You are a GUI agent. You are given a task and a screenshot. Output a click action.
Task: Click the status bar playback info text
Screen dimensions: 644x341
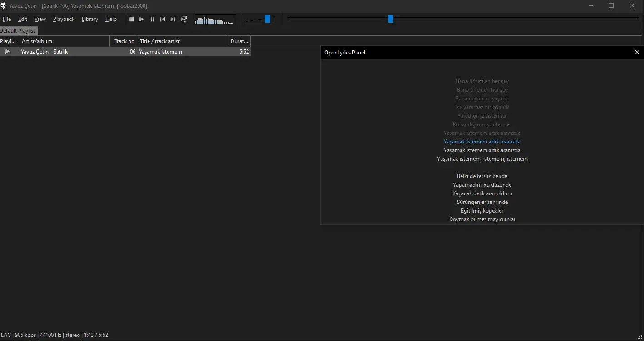point(54,335)
